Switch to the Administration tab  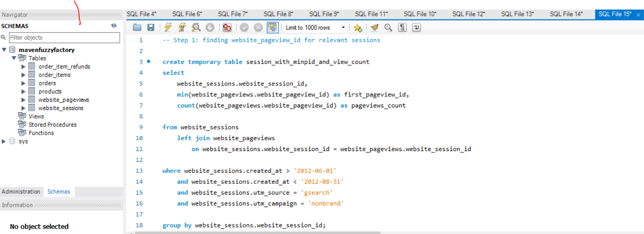tap(21, 192)
